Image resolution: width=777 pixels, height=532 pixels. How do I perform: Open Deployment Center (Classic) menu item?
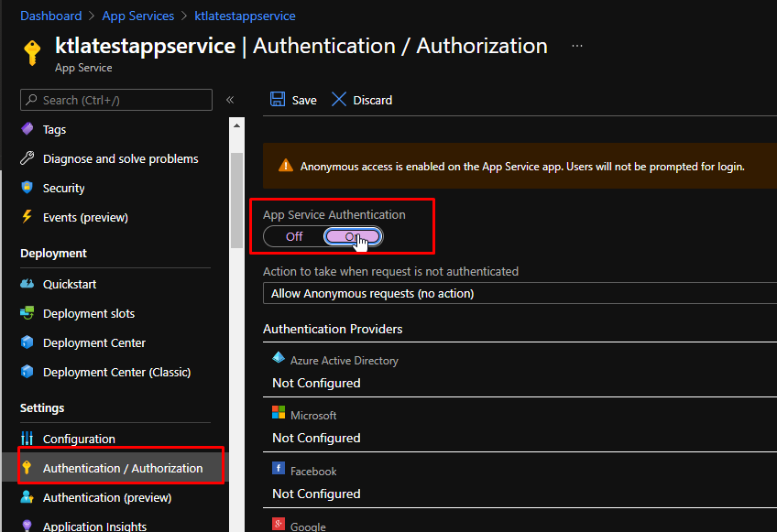[115, 372]
